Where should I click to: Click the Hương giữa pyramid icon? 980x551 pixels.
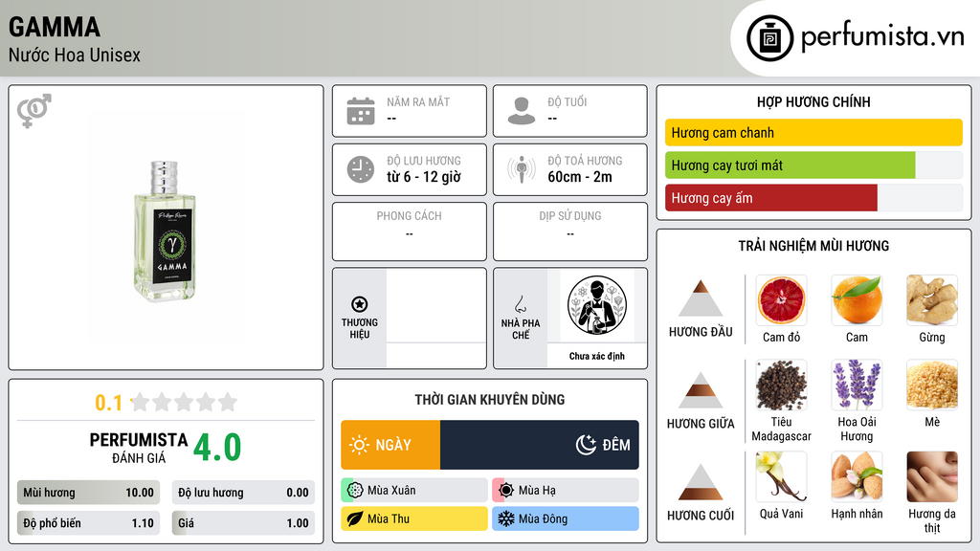pos(701,390)
